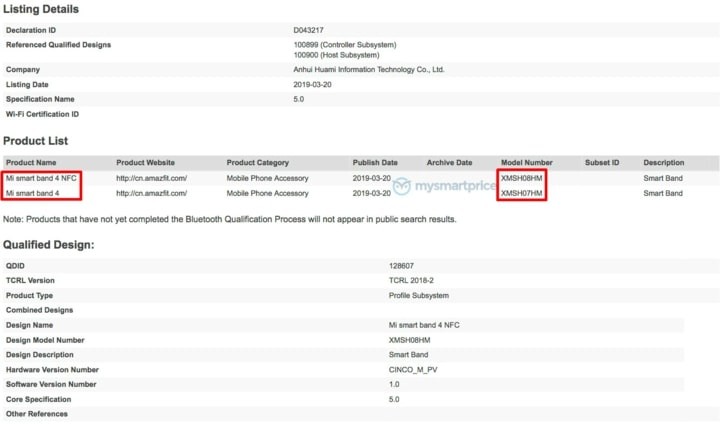Select company name Anhui Huami Information Technology
Screen dimensions: 720x424
[369, 70]
